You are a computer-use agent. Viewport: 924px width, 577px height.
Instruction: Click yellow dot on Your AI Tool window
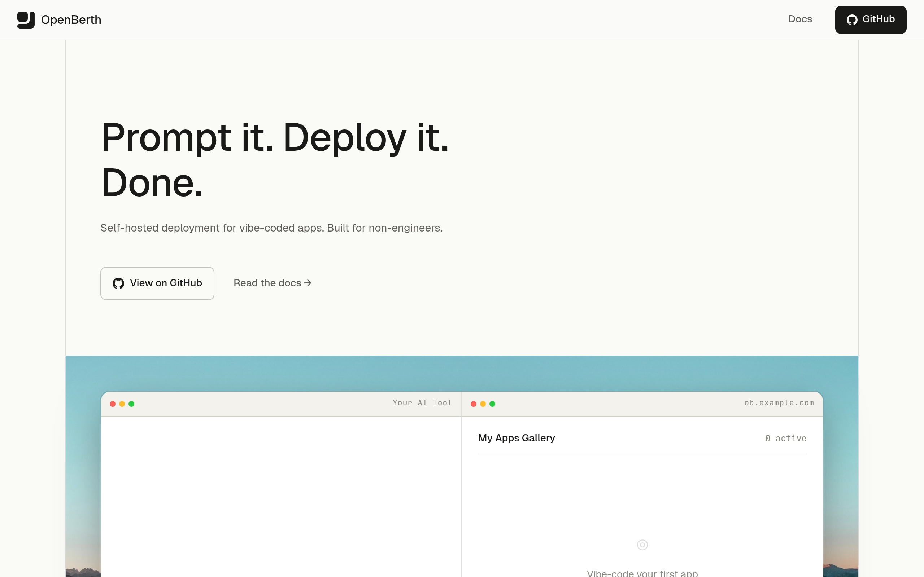(122, 404)
